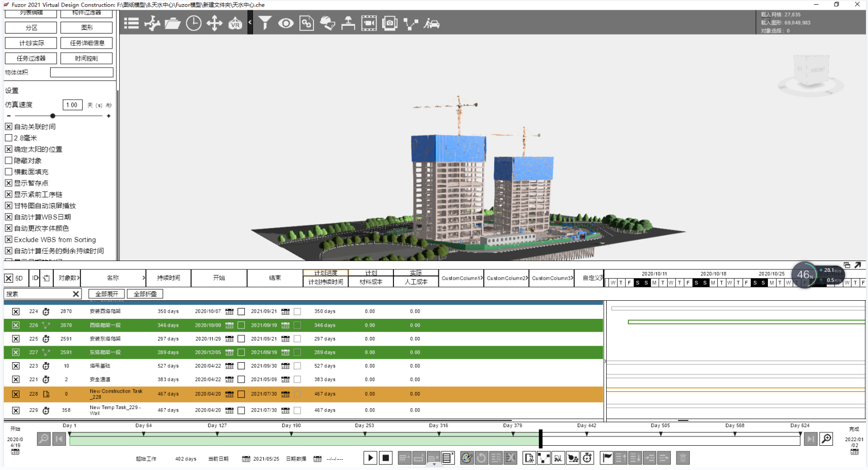Screen dimensions: 868x470
Task: Select the 计划进度 header tab
Action: pos(326,273)
